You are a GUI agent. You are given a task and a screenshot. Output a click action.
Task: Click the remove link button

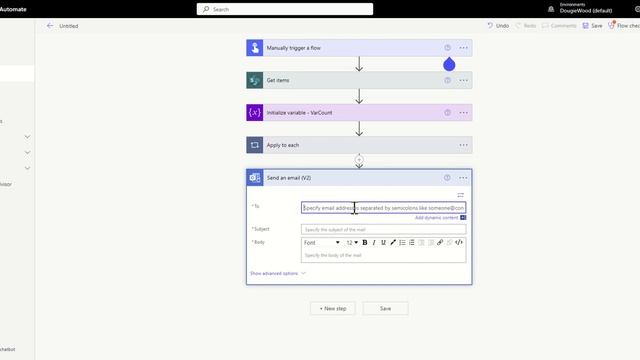449,242
